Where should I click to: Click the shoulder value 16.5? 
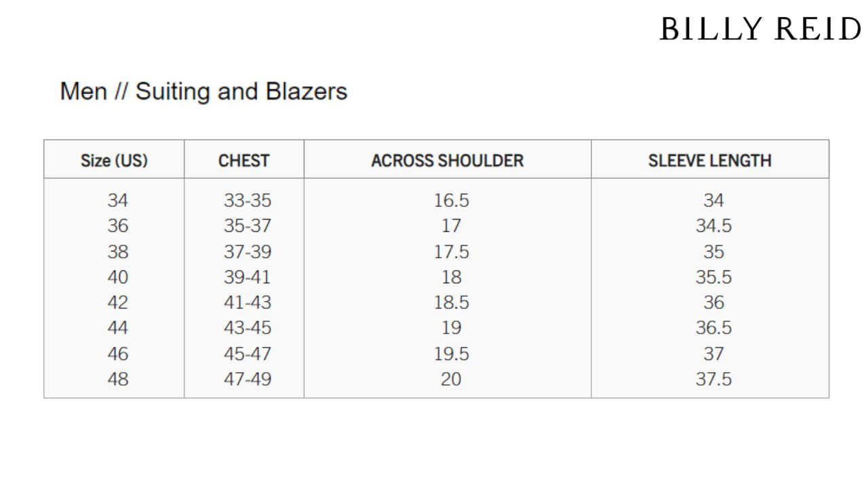point(452,201)
